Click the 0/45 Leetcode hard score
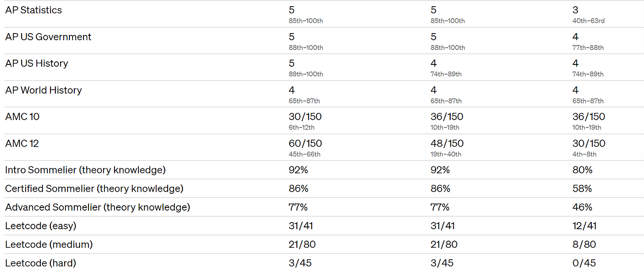 click(x=583, y=263)
